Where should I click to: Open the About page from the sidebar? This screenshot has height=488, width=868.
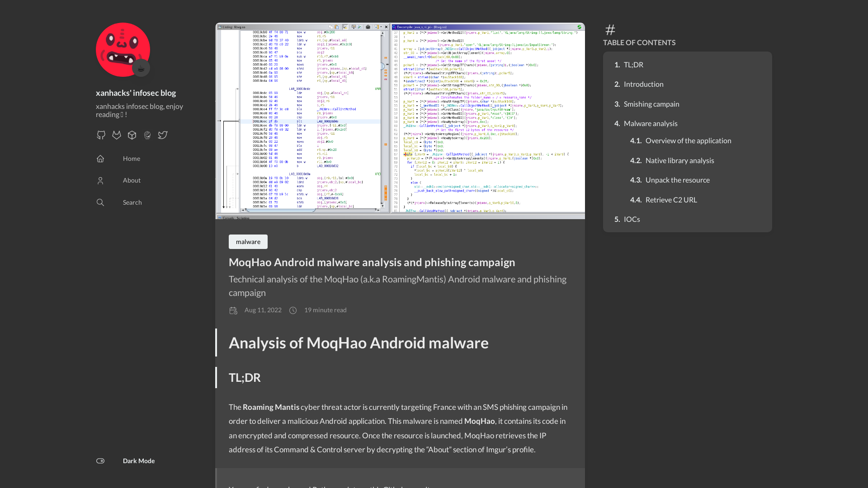tap(131, 180)
